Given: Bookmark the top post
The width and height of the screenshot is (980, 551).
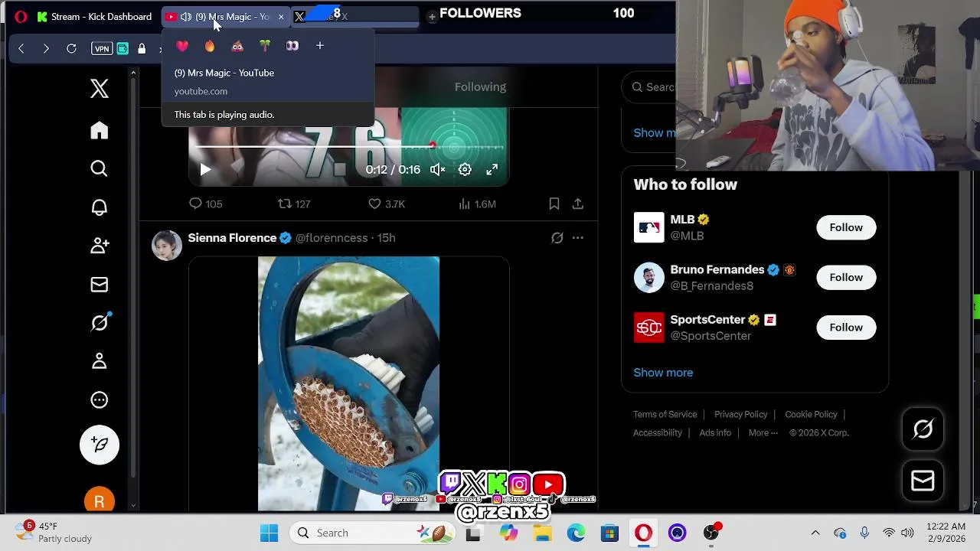Looking at the screenshot, I should tap(554, 204).
